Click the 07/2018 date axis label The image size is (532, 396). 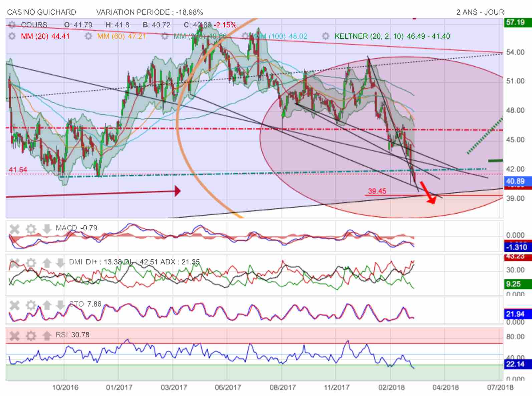(500, 388)
